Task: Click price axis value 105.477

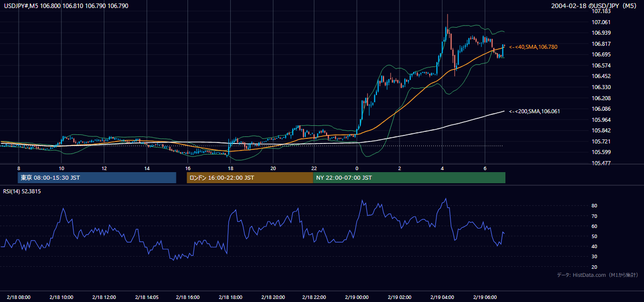Action: click(x=601, y=163)
